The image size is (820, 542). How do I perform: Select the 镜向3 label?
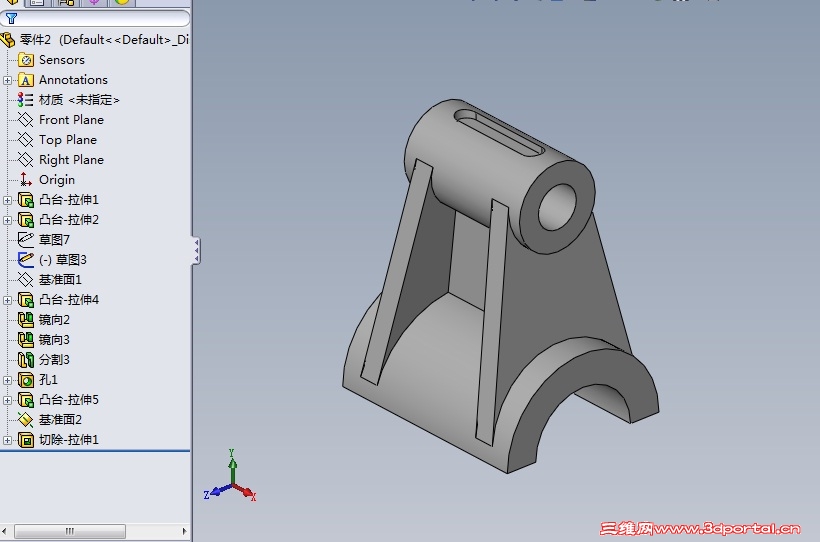coord(54,340)
